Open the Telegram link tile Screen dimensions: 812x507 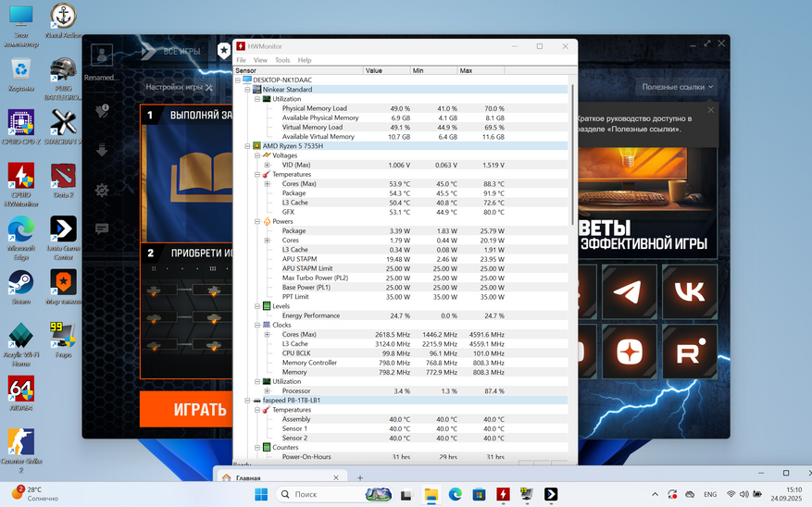click(629, 291)
